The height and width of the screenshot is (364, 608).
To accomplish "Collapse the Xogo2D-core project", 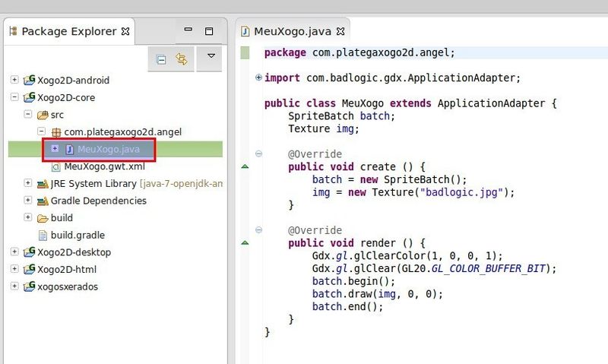I will coord(14,97).
